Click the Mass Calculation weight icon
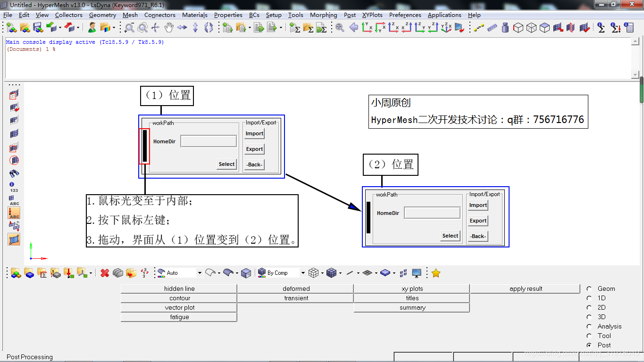This screenshot has width=644, height=362. click(x=505, y=28)
